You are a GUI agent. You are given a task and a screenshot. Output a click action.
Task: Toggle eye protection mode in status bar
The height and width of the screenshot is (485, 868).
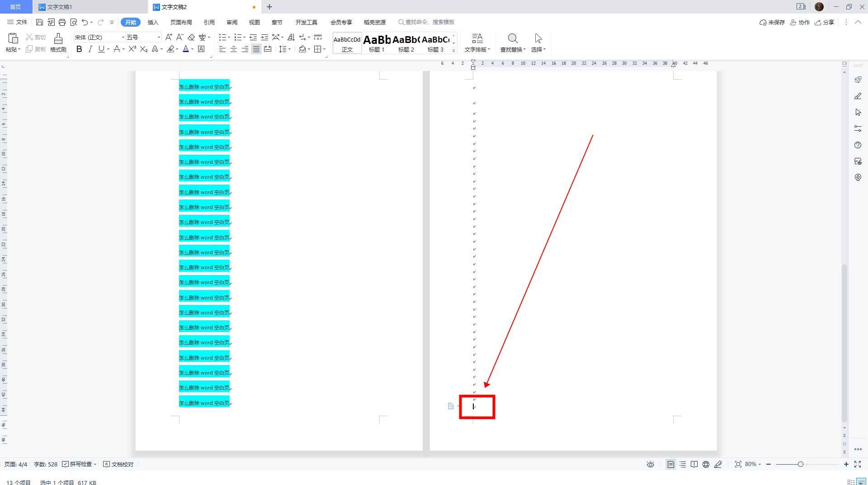click(650, 464)
